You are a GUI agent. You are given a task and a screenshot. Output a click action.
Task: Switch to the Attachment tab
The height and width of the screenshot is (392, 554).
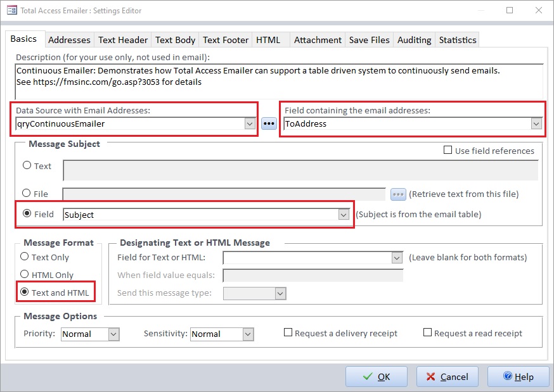pyautogui.click(x=318, y=40)
